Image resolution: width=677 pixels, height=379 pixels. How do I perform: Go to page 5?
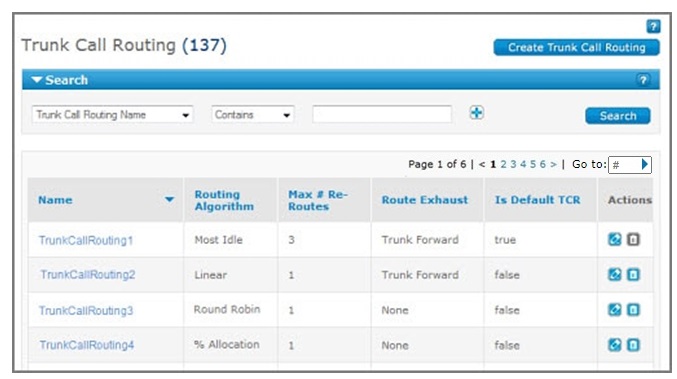(x=533, y=164)
